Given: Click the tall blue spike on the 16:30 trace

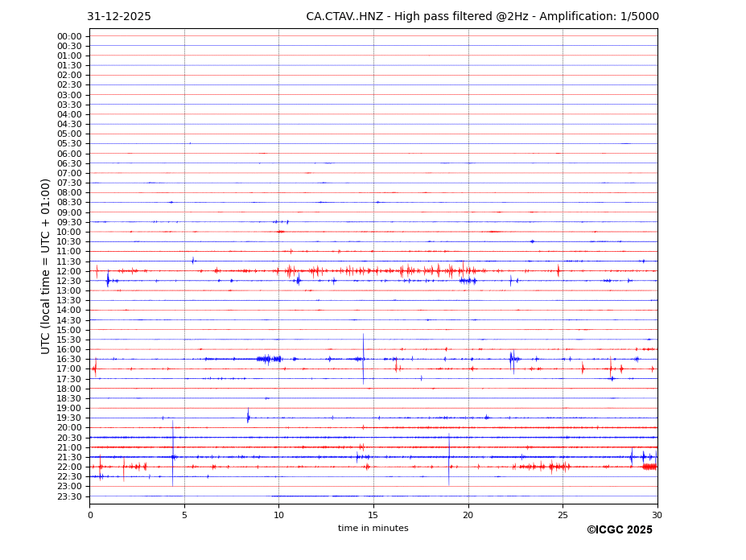Looking at the screenshot, I should coord(363,358).
